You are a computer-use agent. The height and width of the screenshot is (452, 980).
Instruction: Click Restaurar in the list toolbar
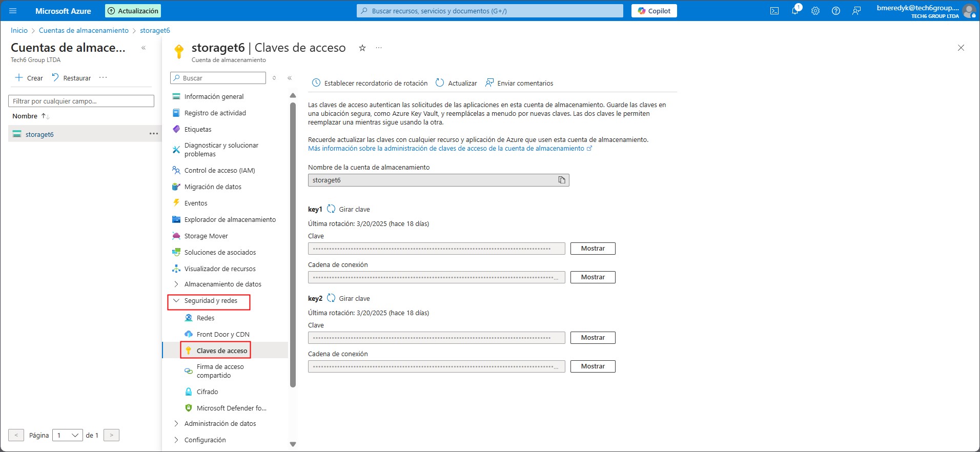click(x=71, y=78)
